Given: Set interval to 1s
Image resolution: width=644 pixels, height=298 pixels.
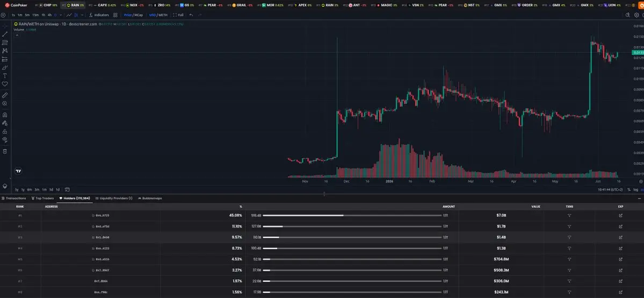Looking at the screenshot, I should pyautogui.click(x=13, y=15).
